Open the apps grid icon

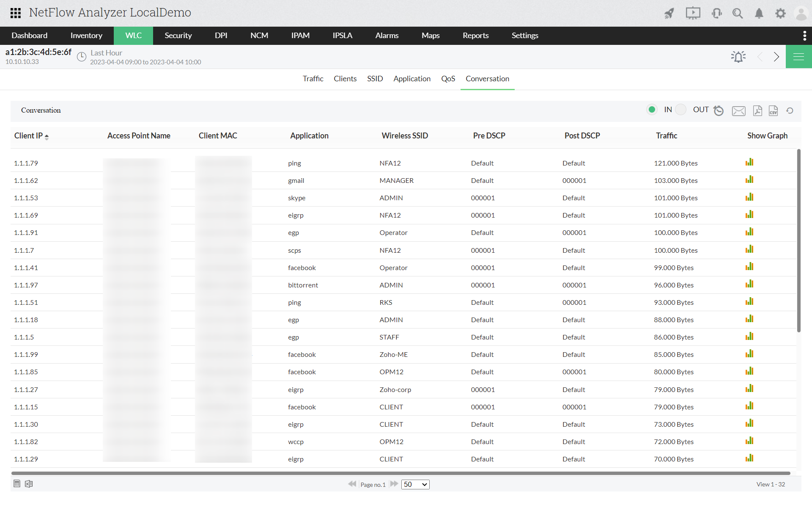coord(15,13)
